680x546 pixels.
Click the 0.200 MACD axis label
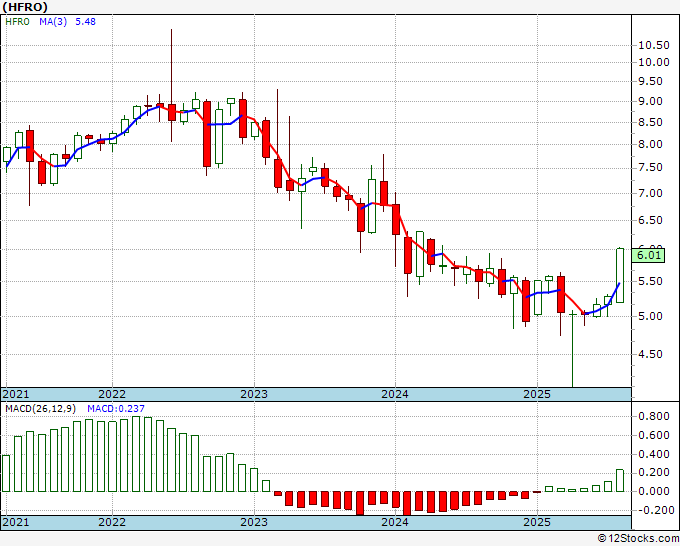point(654,472)
